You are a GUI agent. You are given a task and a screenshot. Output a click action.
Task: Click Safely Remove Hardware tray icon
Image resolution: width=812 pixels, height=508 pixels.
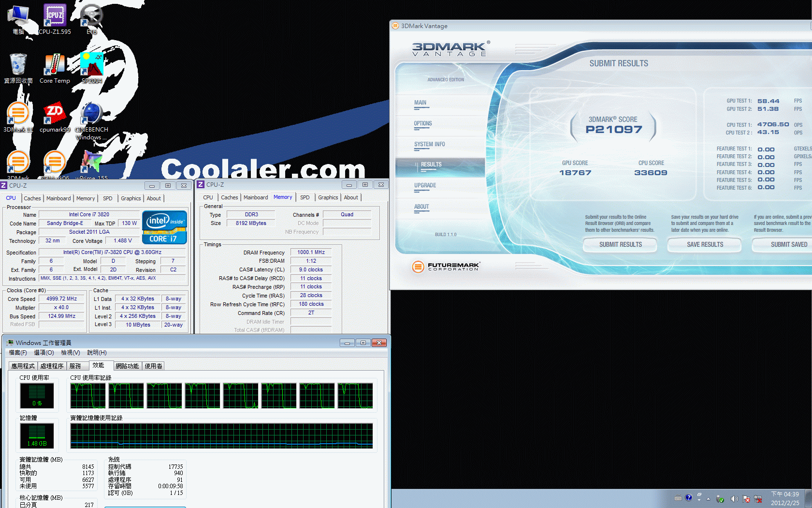point(720,499)
